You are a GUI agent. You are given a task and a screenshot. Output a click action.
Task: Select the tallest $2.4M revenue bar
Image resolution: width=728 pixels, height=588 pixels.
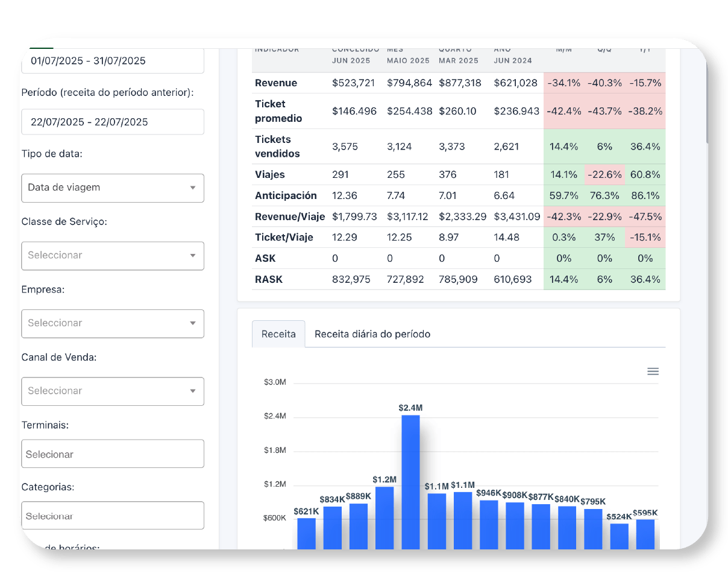pyautogui.click(x=410, y=481)
